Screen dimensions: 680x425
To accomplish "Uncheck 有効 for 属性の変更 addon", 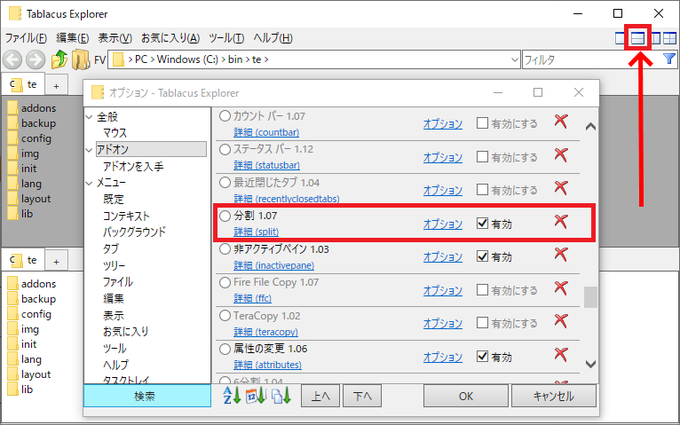I will click(x=482, y=356).
